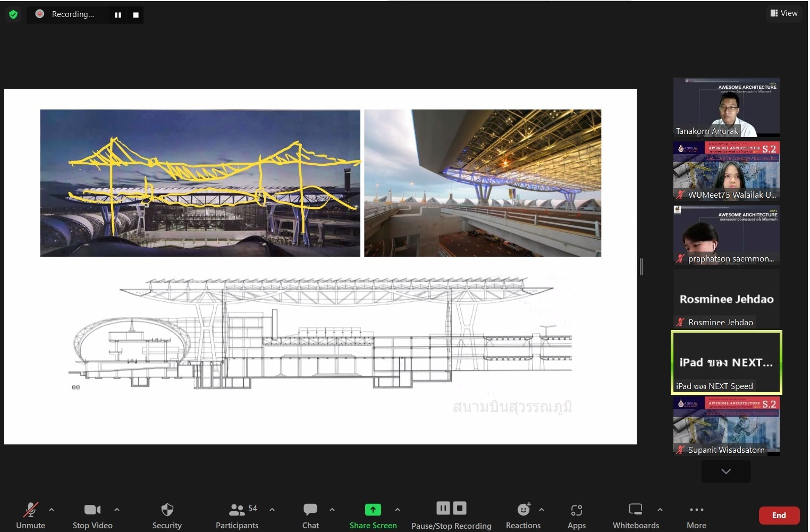Viewport: 810px width, 532px height.
Task: Open the Participants panel
Action: [237, 515]
